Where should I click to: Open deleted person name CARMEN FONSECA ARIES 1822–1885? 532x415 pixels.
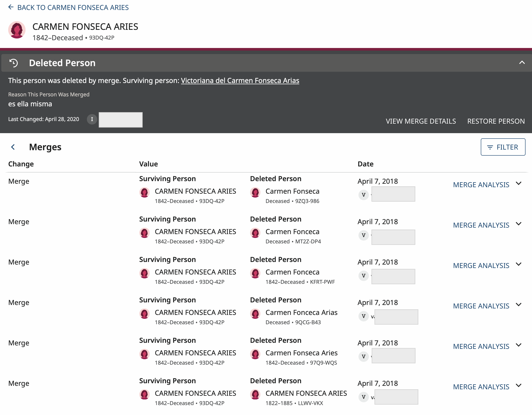[x=306, y=394]
